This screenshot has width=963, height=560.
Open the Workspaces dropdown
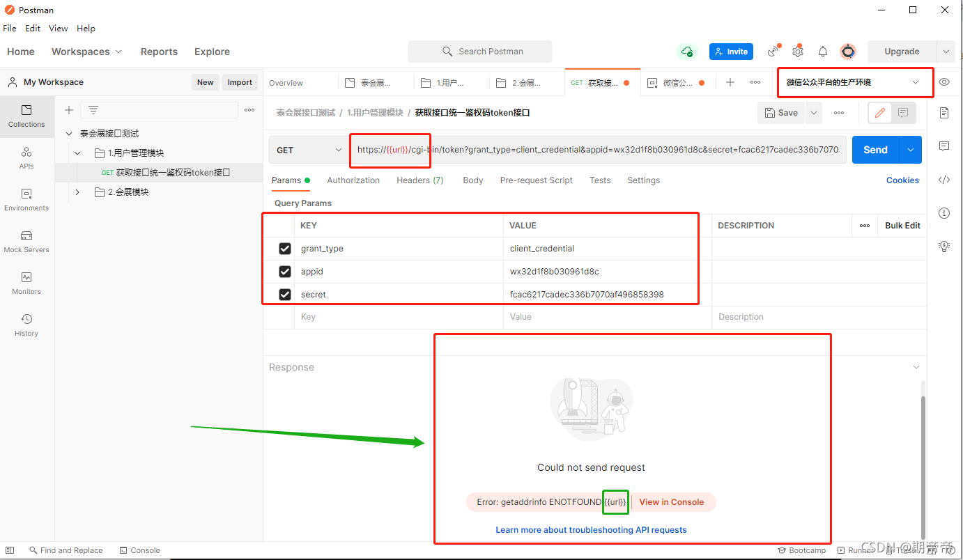pyautogui.click(x=86, y=52)
